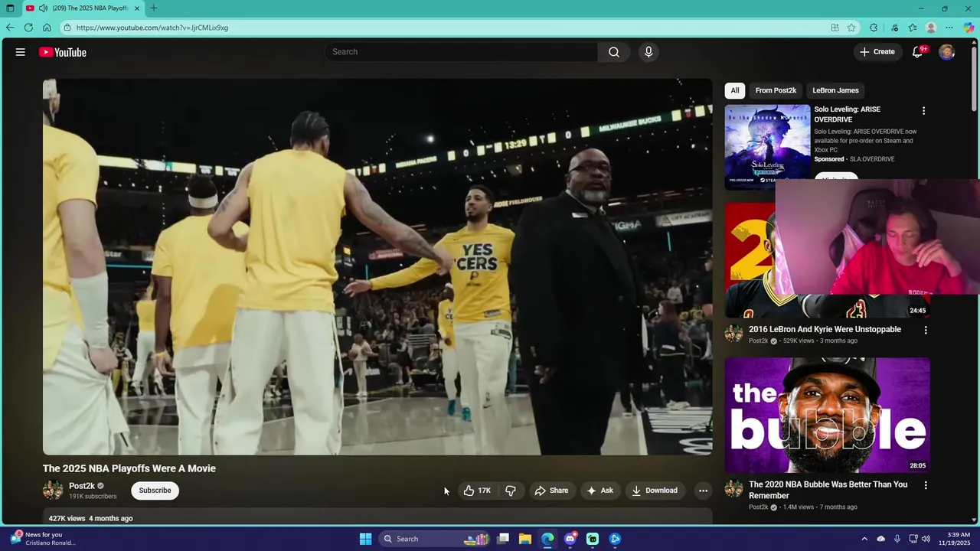Open Edge Settings and more menu

tap(949, 28)
